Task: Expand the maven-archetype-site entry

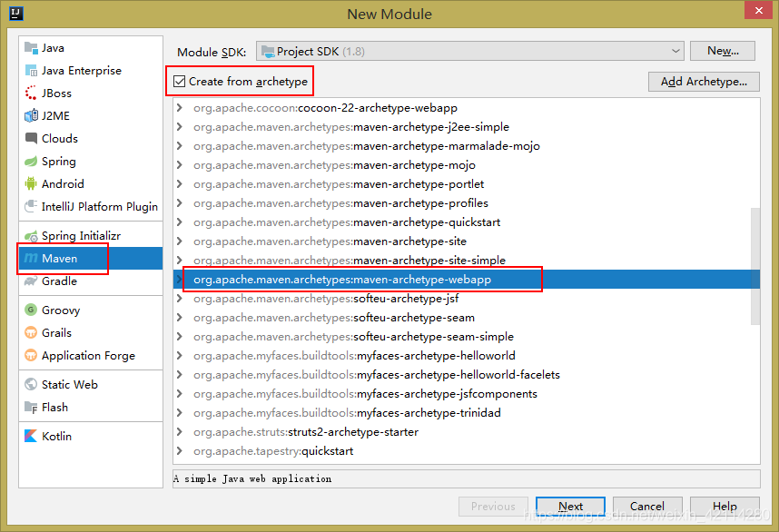Action: coord(180,241)
